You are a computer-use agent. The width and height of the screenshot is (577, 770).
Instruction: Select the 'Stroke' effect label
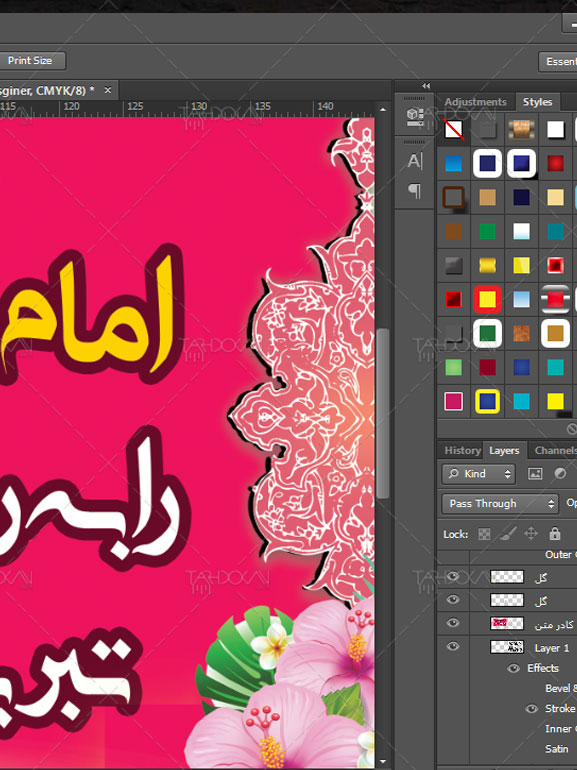pos(559,708)
